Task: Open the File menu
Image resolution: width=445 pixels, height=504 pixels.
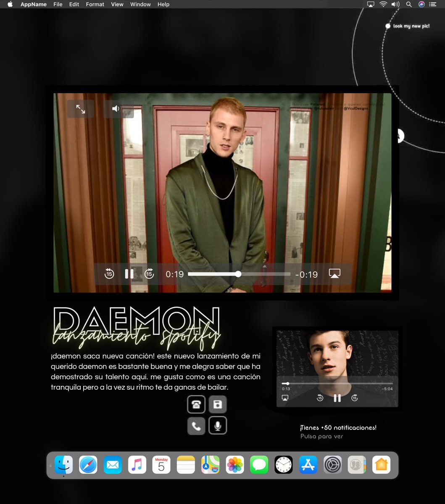Action: coord(58,4)
